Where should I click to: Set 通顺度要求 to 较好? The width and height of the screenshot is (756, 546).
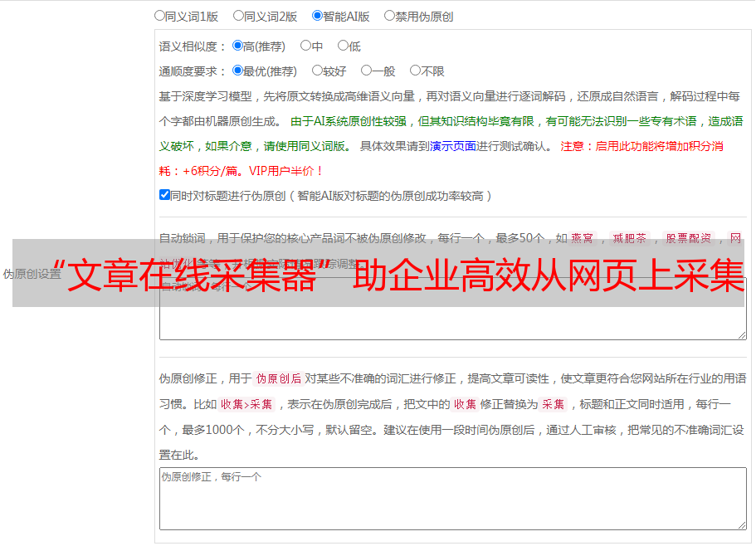tap(317, 71)
